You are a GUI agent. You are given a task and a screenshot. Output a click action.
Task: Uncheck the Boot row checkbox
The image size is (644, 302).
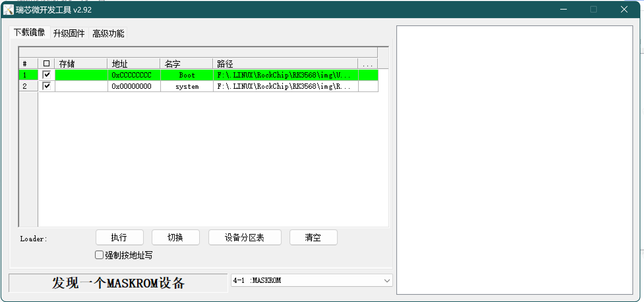click(x=47, y=75)
